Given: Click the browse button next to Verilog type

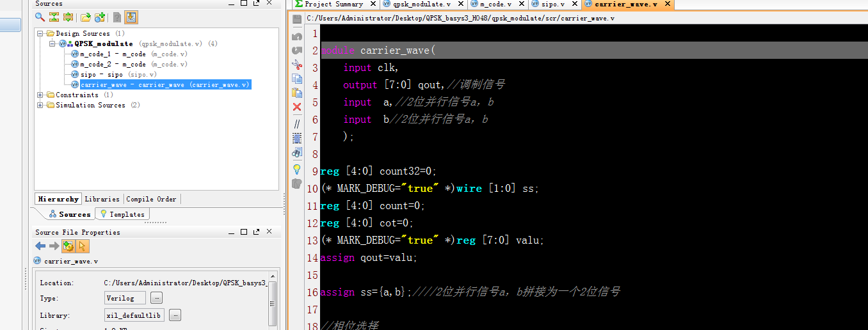Looking at the screenshot, I should click(x=156, y=298).
